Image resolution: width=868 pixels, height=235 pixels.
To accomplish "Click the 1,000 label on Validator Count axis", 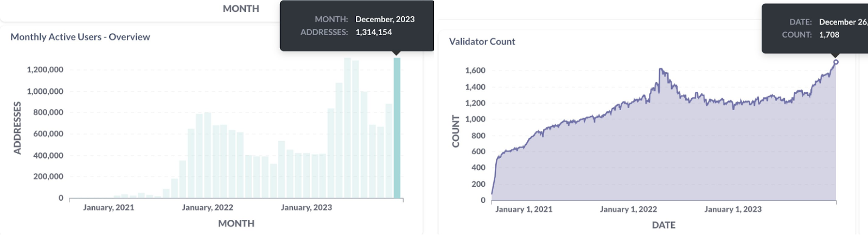I will coord(475,119).
